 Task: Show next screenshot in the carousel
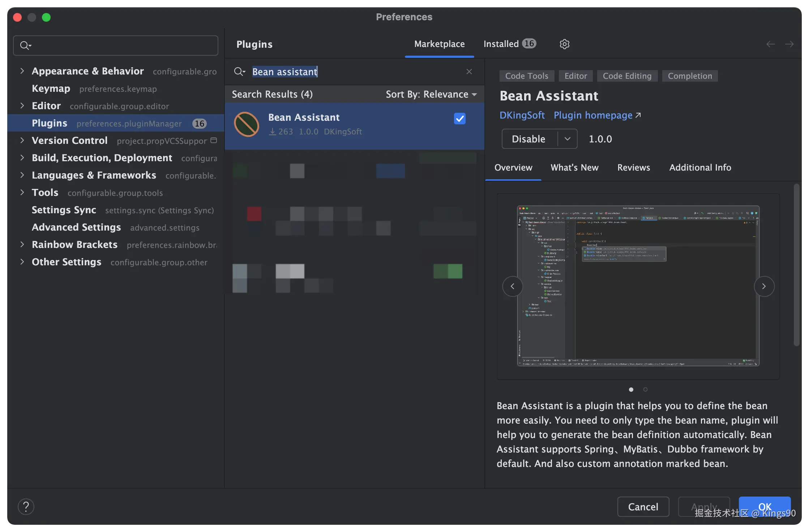click(x=764, y=286)
